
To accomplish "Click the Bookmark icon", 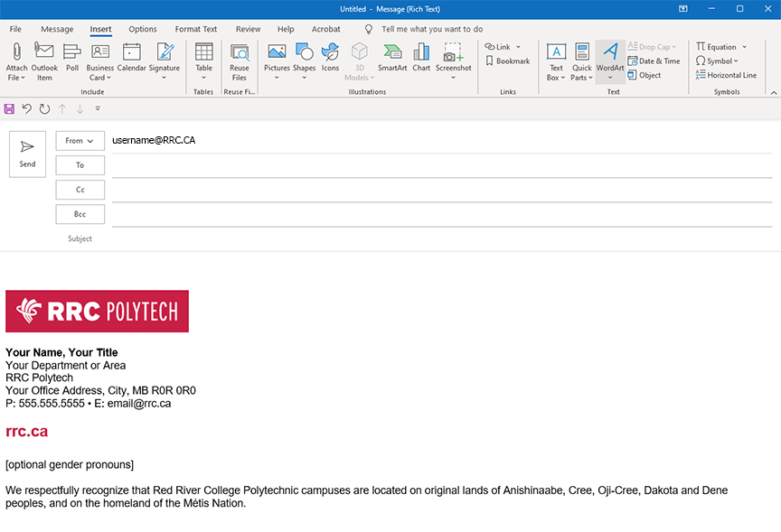I will tap(507, 61).
